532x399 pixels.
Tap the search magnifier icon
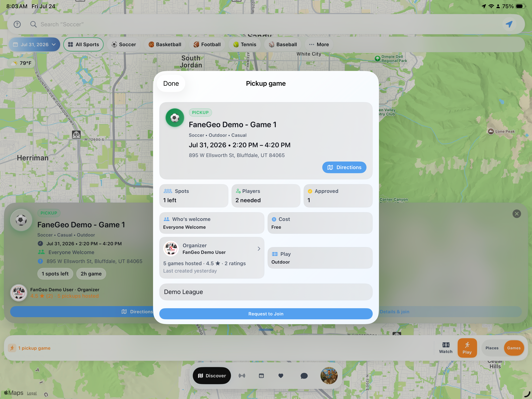tap(33, 24)
